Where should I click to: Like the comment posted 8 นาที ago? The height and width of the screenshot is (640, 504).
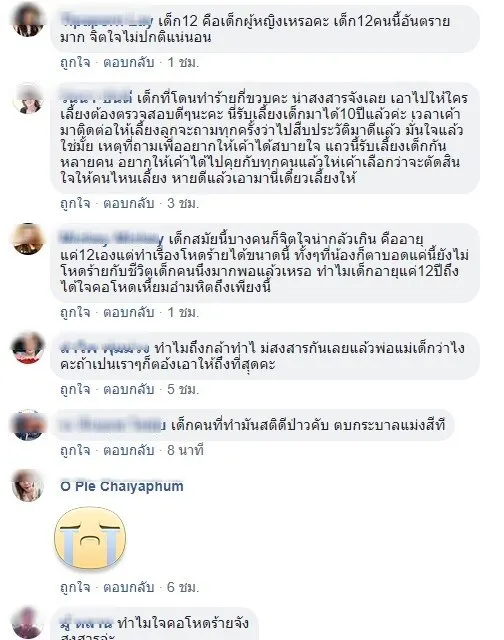[75, 450]
